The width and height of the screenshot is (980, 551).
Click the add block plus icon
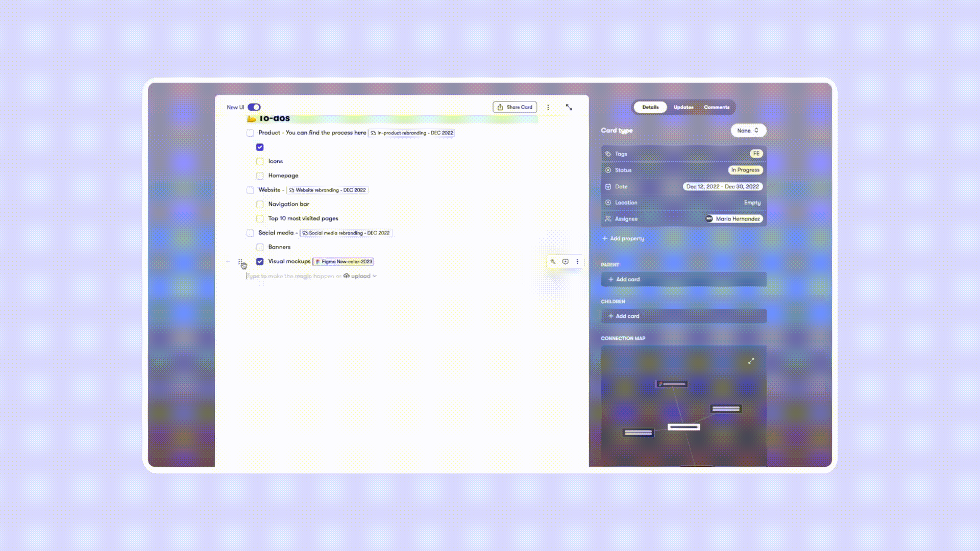click(228, 262)
